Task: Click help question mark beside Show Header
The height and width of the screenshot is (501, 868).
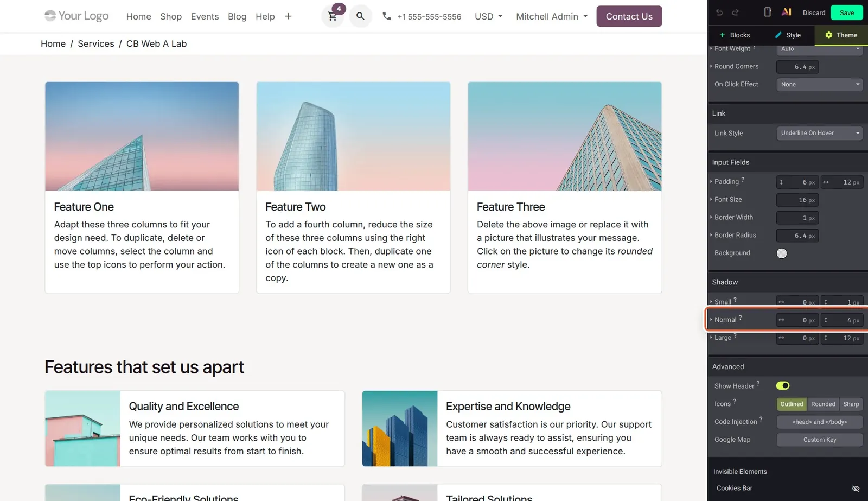Action: pyautogui.click(x=758, y=383)
